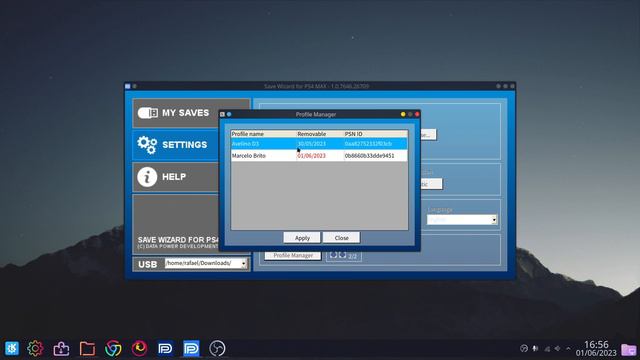
Task: Open the MY SAVES section
Action: pyautogui.click(x=191, y=113)
